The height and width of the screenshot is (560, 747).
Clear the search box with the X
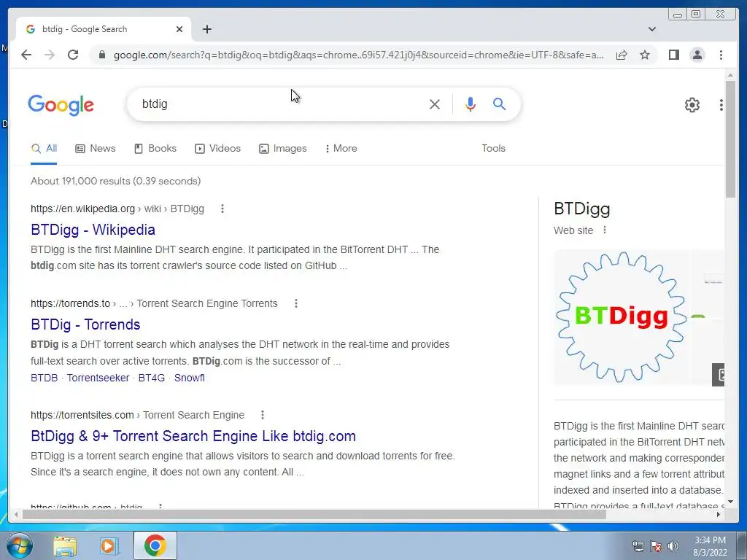coord(435,104)
